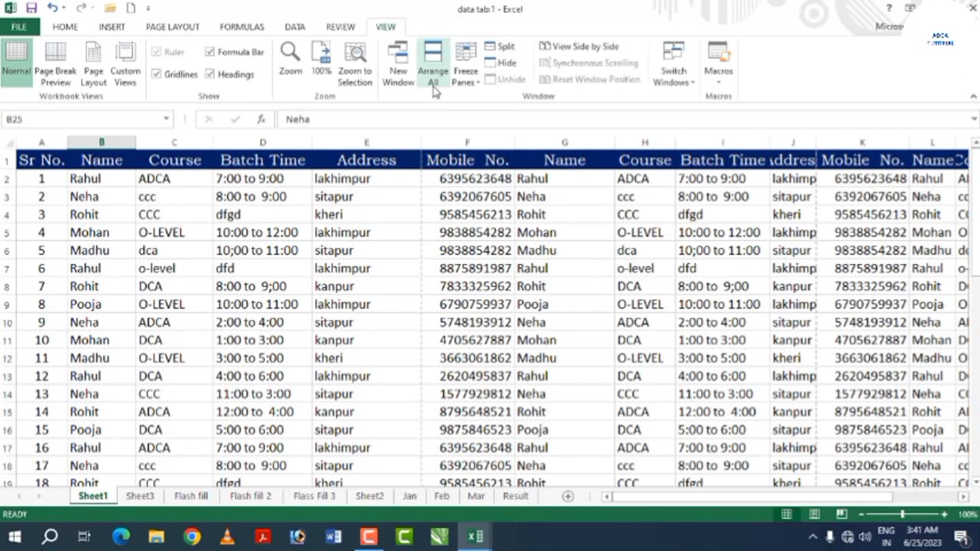980x551 pixels.
Task: Click the zoom slider in status bar
Action: pyautogui.click(x=902, y=514)
